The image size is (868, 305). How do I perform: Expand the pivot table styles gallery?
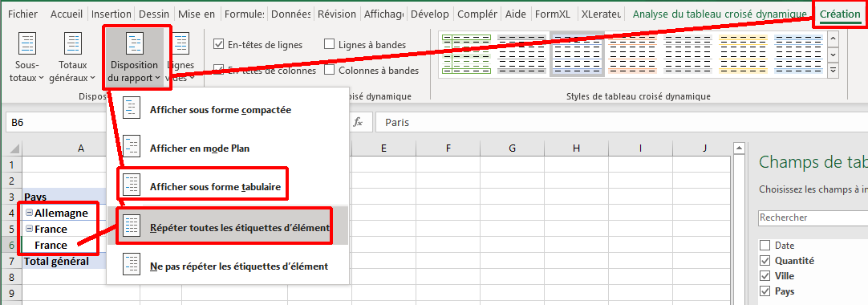[x=834, y=71]
